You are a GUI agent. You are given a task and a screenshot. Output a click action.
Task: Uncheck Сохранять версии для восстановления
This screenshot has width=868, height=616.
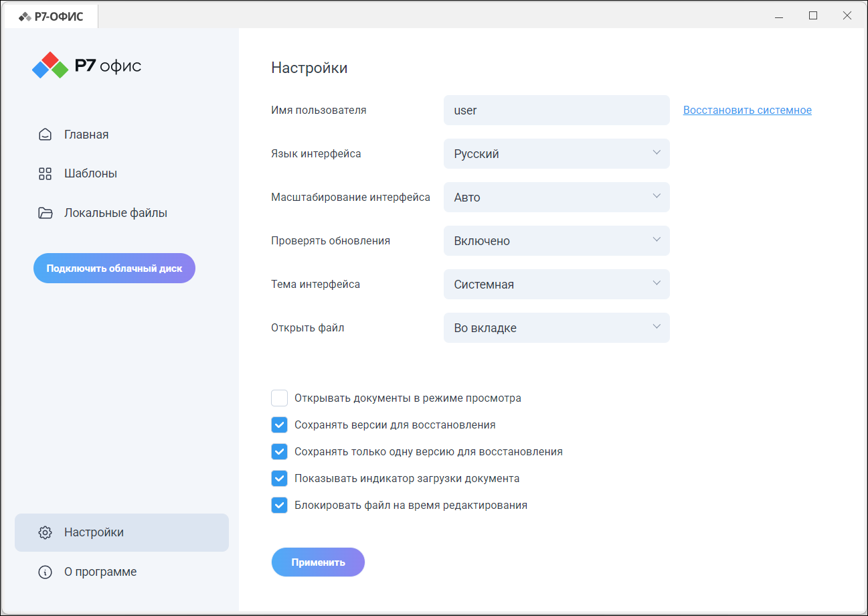click(279, 425)
